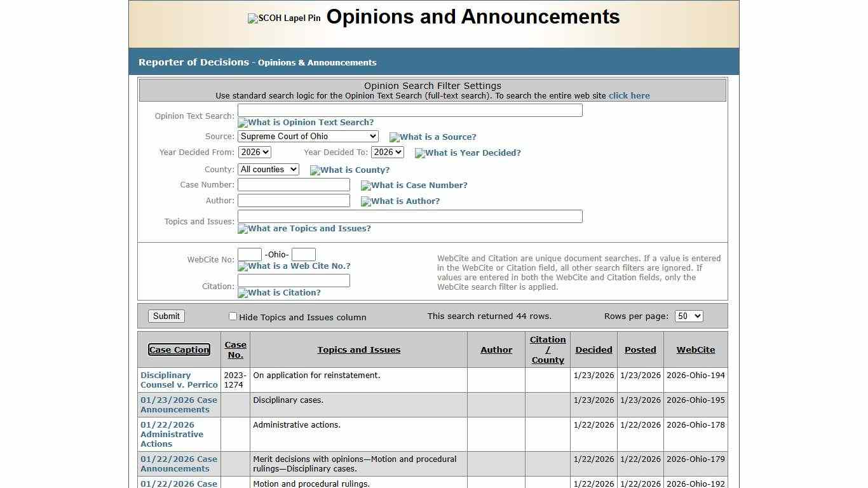Viewport: 868px width, 488px height.
Task: Open the Year Decided From dropdown
Action: [255, 152]
